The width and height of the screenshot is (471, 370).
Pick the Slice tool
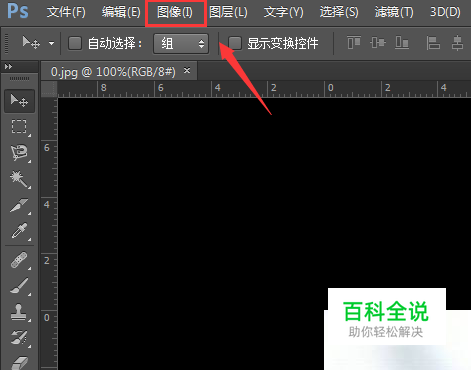19,205
